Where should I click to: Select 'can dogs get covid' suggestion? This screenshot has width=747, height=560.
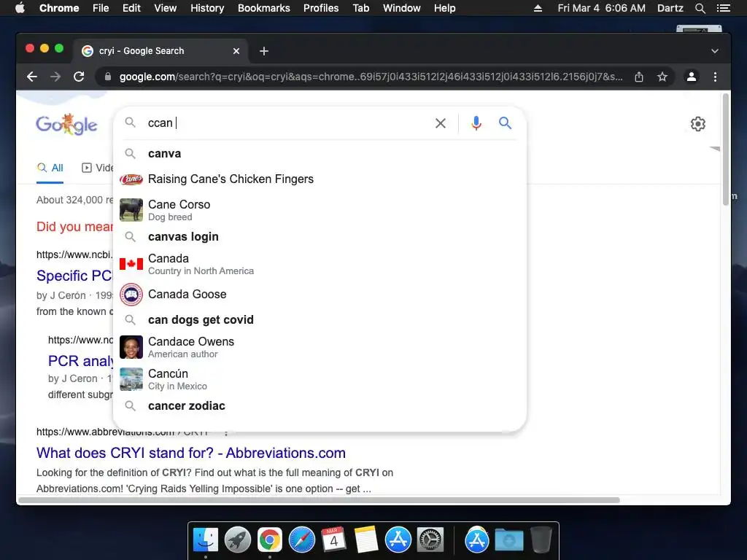(320, 319)
